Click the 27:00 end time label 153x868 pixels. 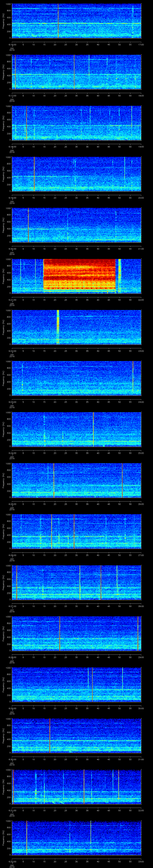[141, 555]
